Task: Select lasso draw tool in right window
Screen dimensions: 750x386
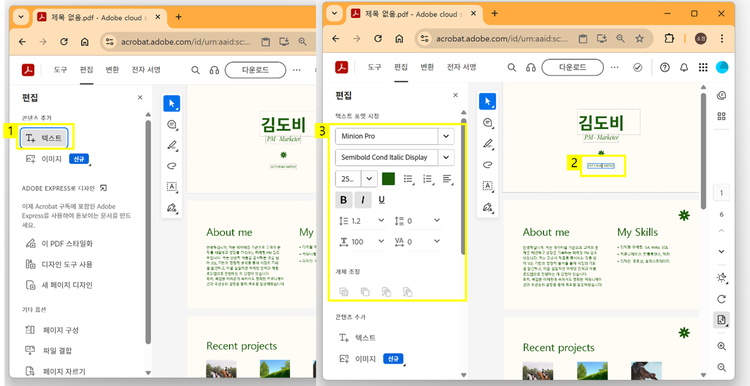Action: click(487, 164)
